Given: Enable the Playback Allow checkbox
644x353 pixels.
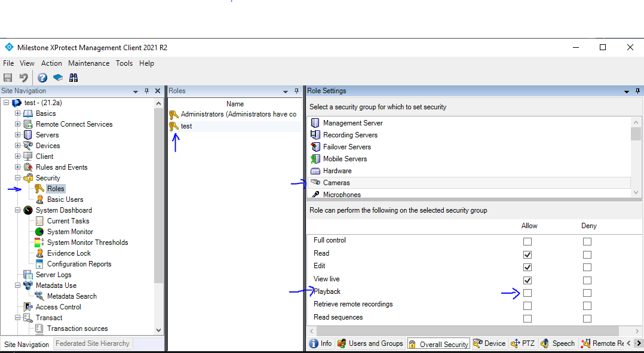Looking at the screenshot, I should 528,293.
